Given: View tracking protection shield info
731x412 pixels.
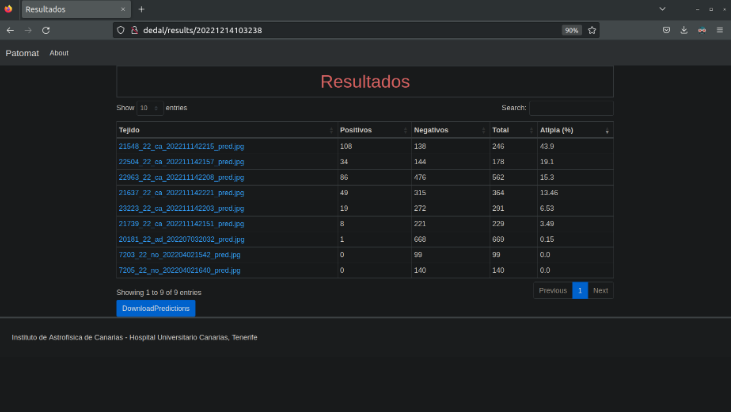Looking at the screenshot, I should coord(120,30).
